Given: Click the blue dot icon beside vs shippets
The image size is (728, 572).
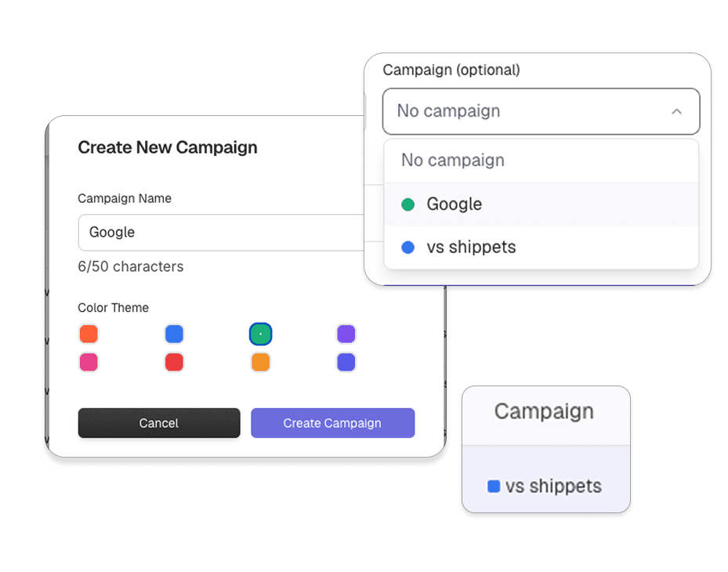Looking at the screenshot, I should [407, 247].
